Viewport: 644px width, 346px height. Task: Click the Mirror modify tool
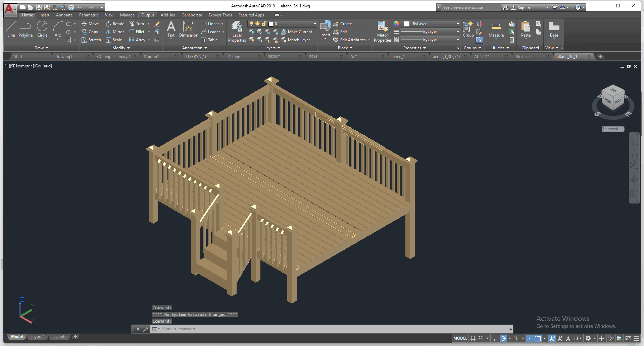[115, 32]
